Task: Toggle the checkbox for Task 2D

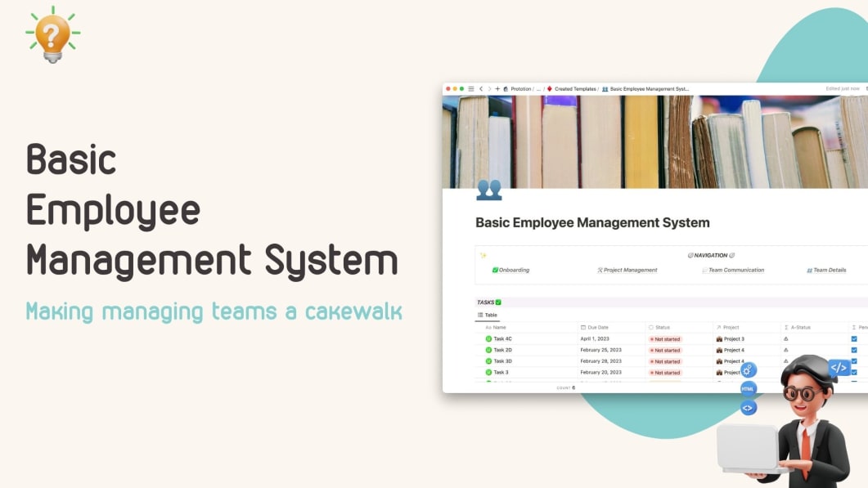Action: click(x=854, y=350)
